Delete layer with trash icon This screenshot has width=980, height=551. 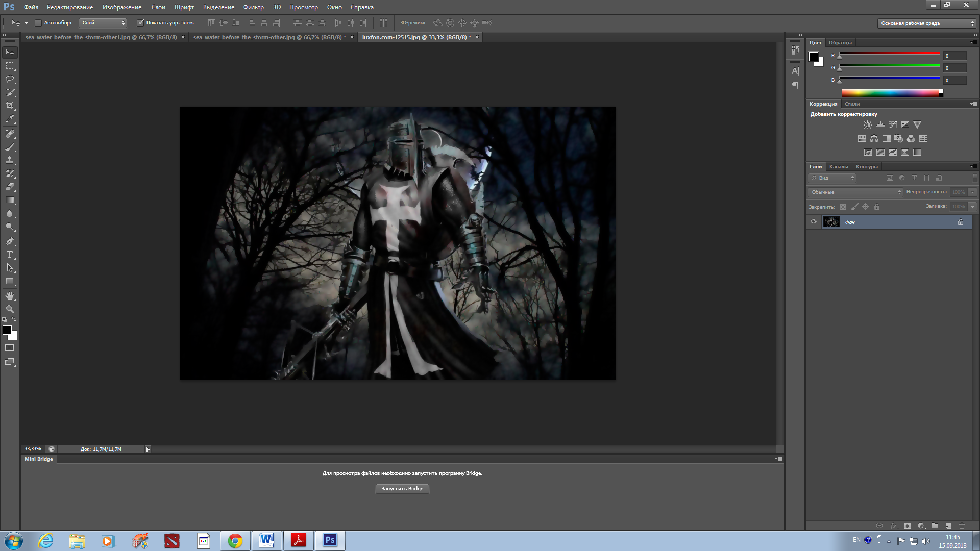(962, 526)
